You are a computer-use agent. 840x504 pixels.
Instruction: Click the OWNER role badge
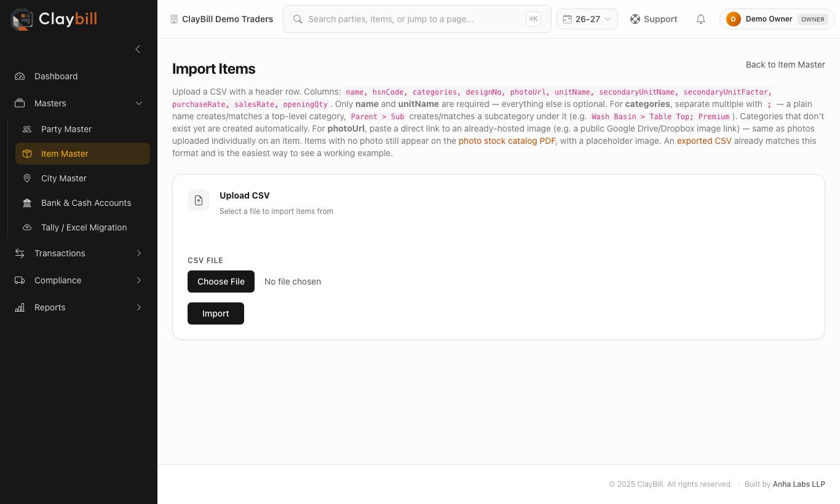pos(812,19)
